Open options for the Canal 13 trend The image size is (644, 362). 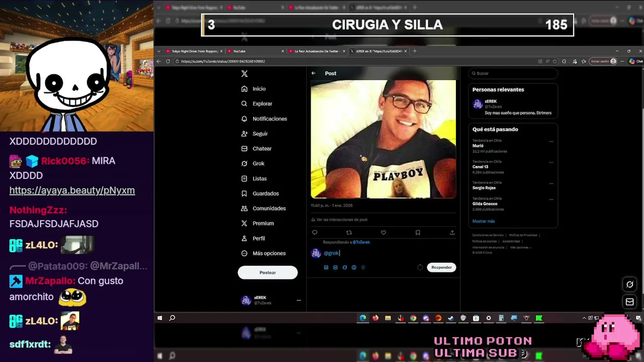tap(551, 163)
